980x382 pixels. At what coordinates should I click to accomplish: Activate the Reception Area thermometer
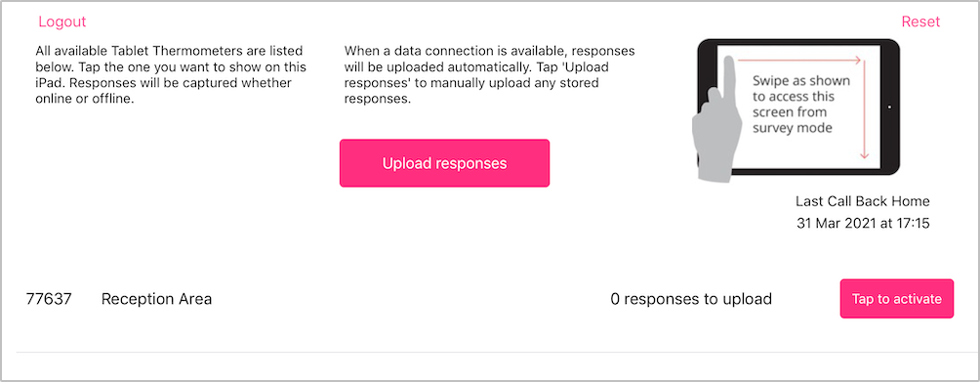(x=897, y=299)
